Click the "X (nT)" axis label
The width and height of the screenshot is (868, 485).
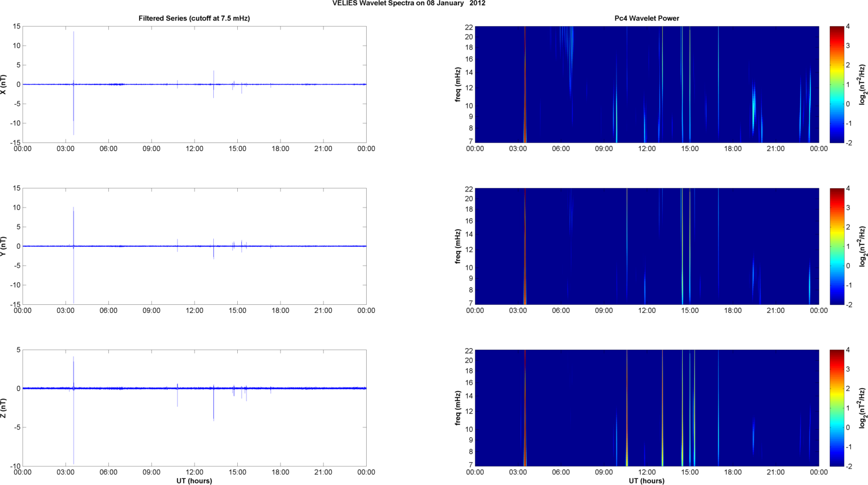[x=3, y=84]
